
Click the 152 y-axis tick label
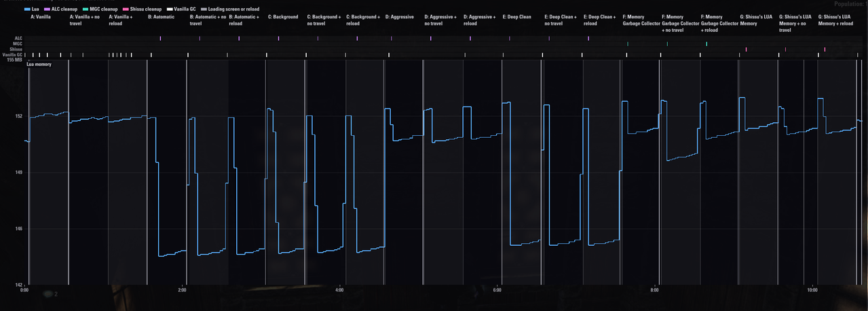[19, 116]
